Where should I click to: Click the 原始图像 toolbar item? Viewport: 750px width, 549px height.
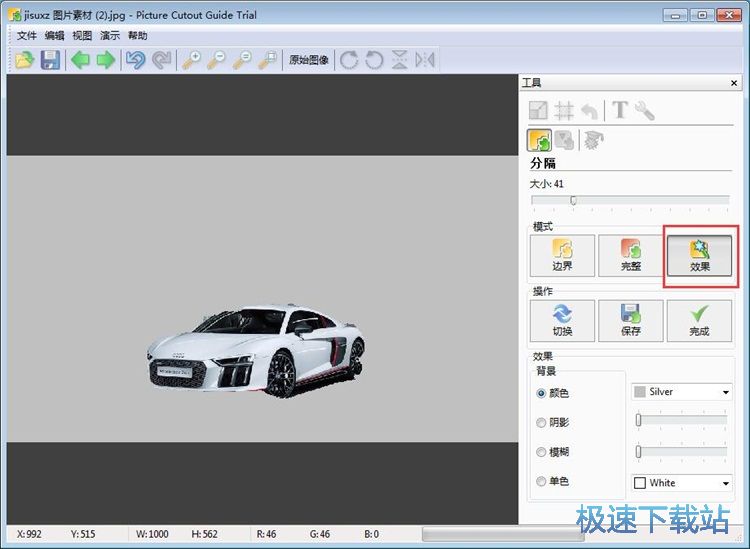click(x=309, y=60)
